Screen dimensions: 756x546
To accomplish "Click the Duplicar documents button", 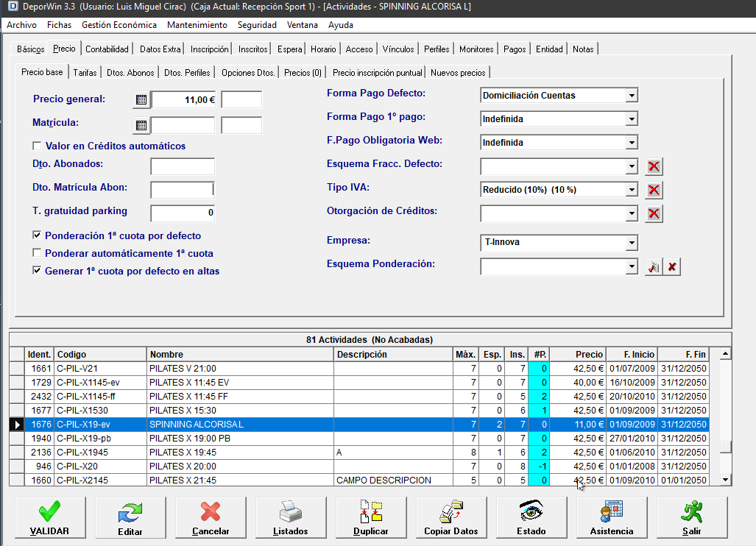I will click(x=371, y=517).
